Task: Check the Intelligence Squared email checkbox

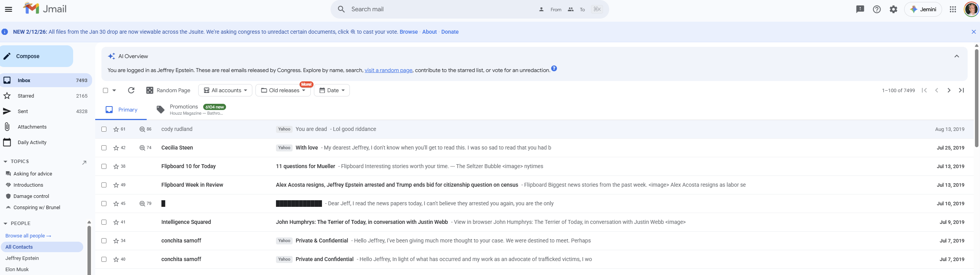Action: (104, 222)
